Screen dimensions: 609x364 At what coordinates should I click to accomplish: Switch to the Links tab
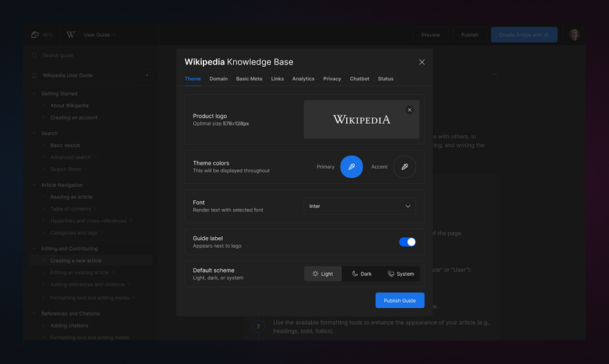(277, 79)
